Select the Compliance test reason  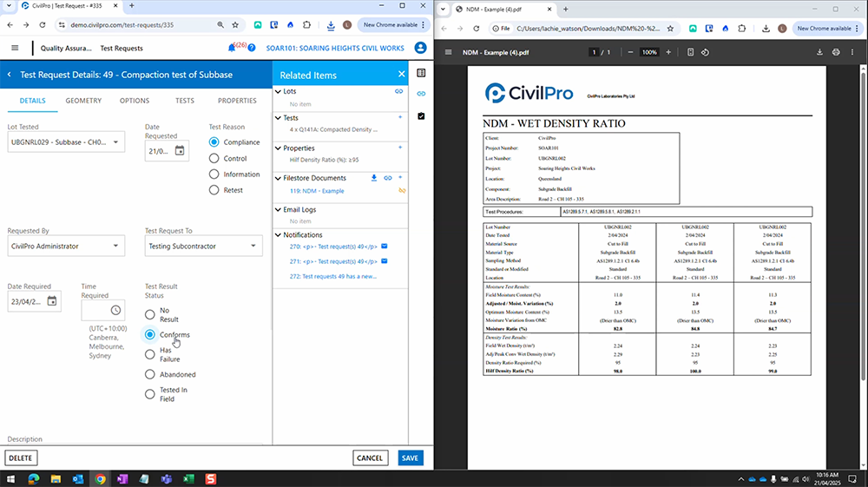(214, 142)
